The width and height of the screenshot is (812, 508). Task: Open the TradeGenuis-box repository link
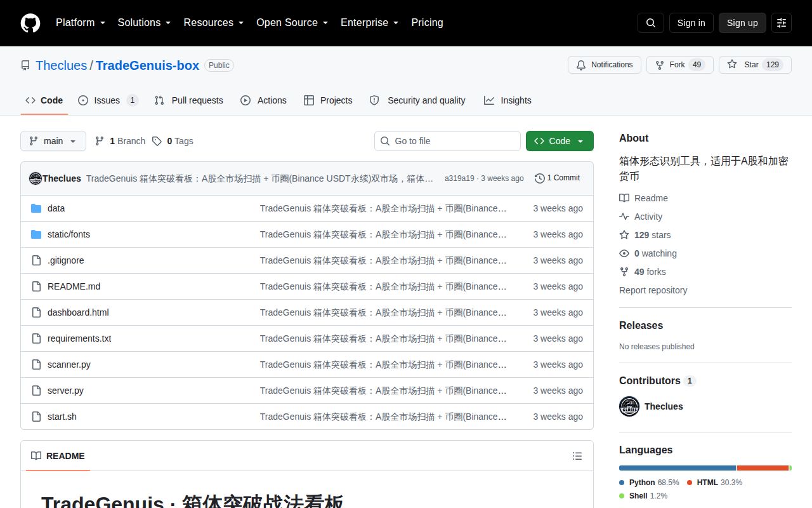147,65
